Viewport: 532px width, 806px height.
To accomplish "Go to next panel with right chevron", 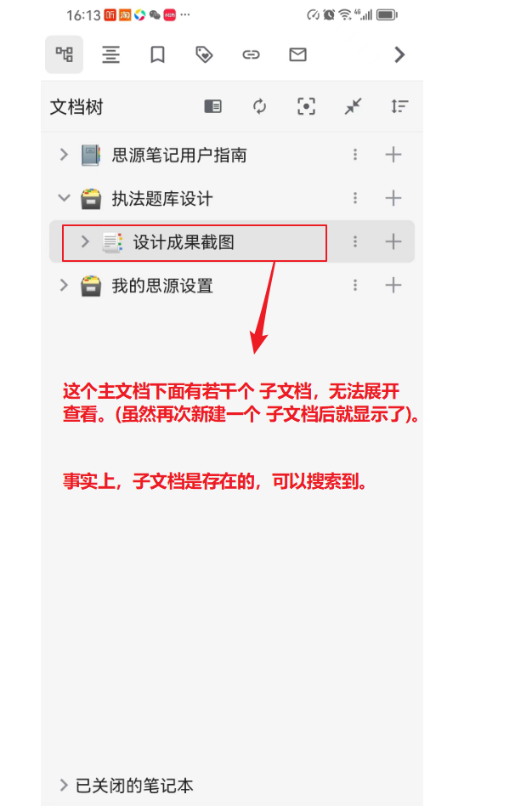I will tap(399, 54).
